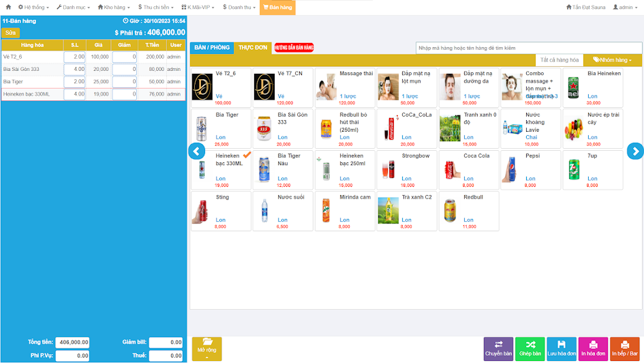This screenshot has height=363, width=644.
Task: Add Đắp mặt nạ lột mụn item
Action: click(407, 87)
